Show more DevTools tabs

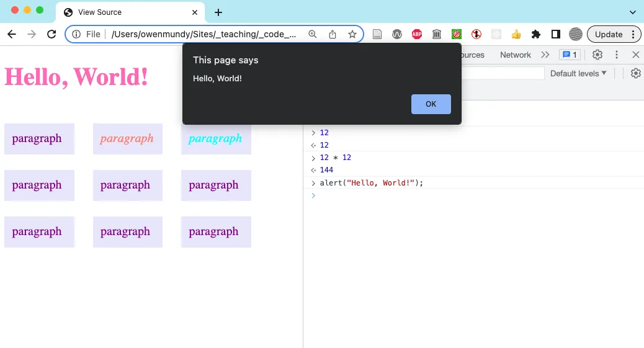545,55
